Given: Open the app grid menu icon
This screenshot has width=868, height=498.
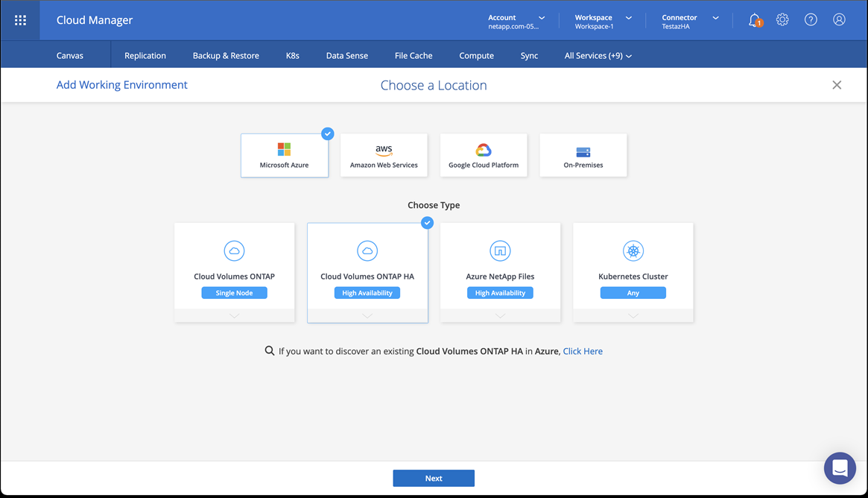Looking at the screenshot, I should coord(20,20).
